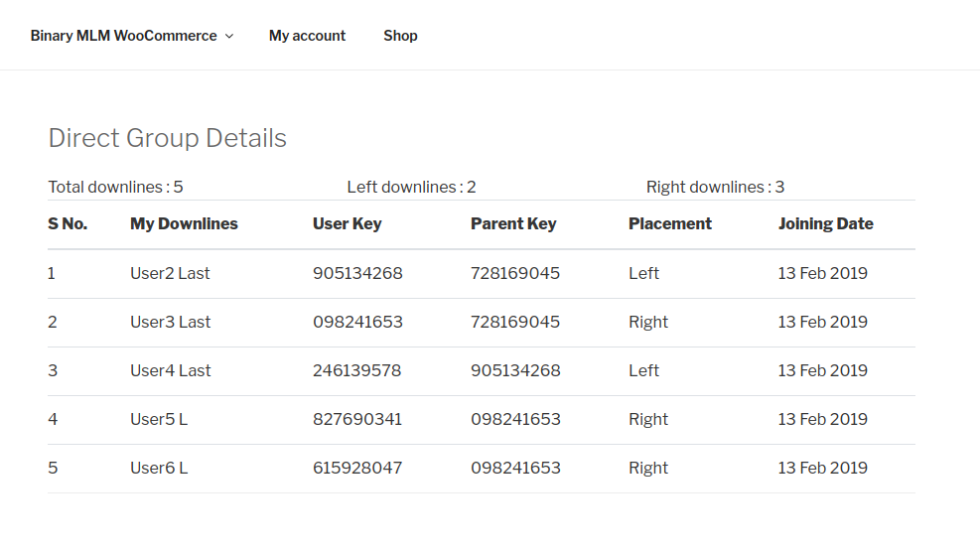
Task: Click the Right downlines count text
Action: [x=715, y=187]
